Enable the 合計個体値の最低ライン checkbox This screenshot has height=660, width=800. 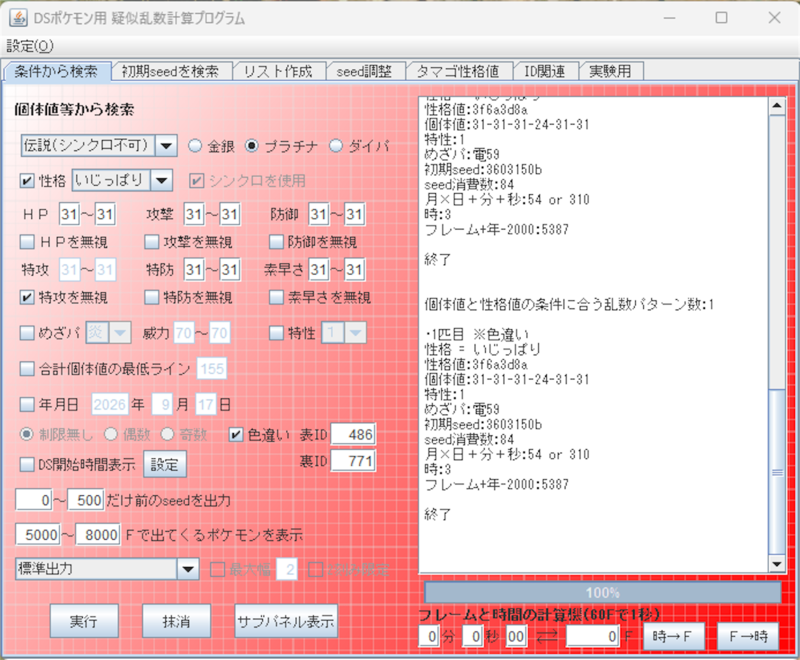click(x=27, y=369)
